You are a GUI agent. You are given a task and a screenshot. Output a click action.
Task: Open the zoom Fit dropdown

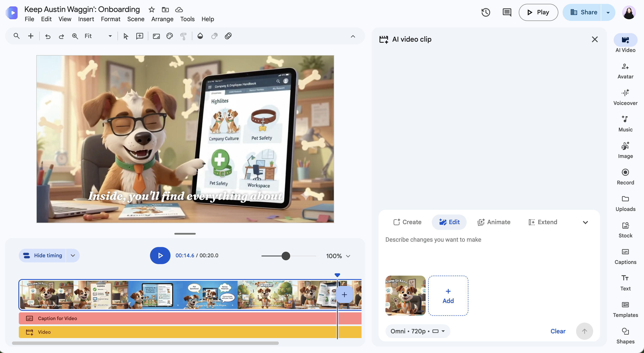[x=98, y=36]
